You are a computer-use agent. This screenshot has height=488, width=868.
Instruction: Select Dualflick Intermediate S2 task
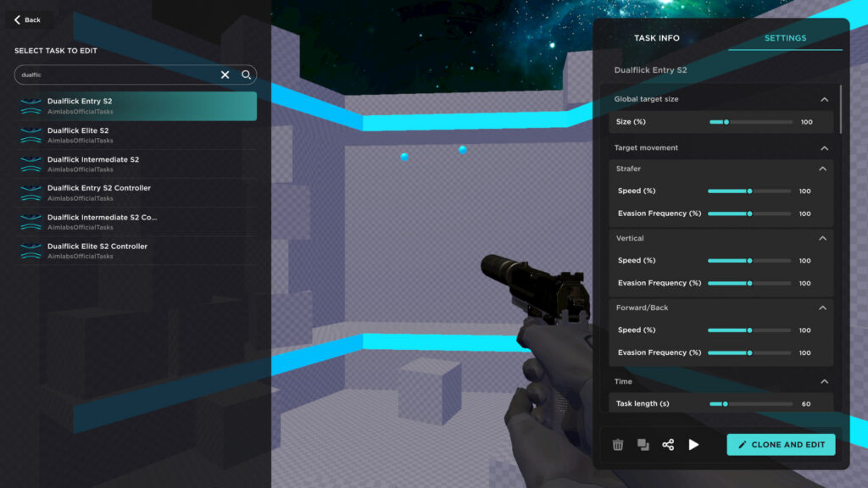136,164
